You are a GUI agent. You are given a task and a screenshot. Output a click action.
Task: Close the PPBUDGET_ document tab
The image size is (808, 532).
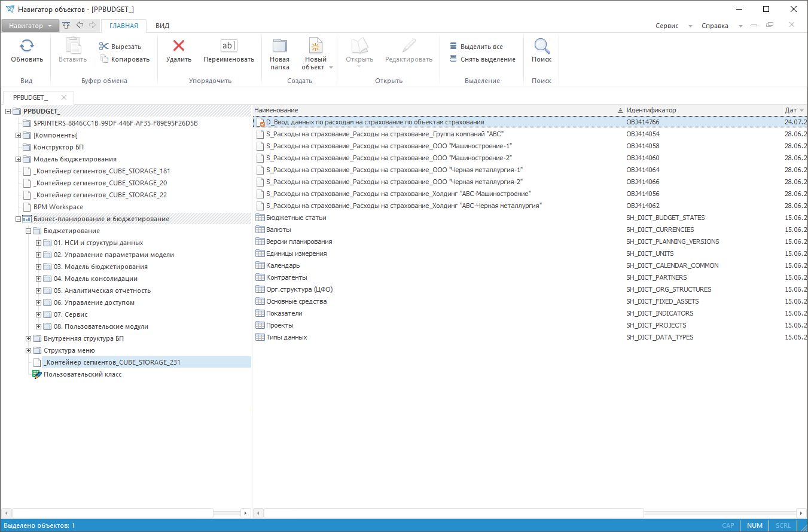(64, 97)
